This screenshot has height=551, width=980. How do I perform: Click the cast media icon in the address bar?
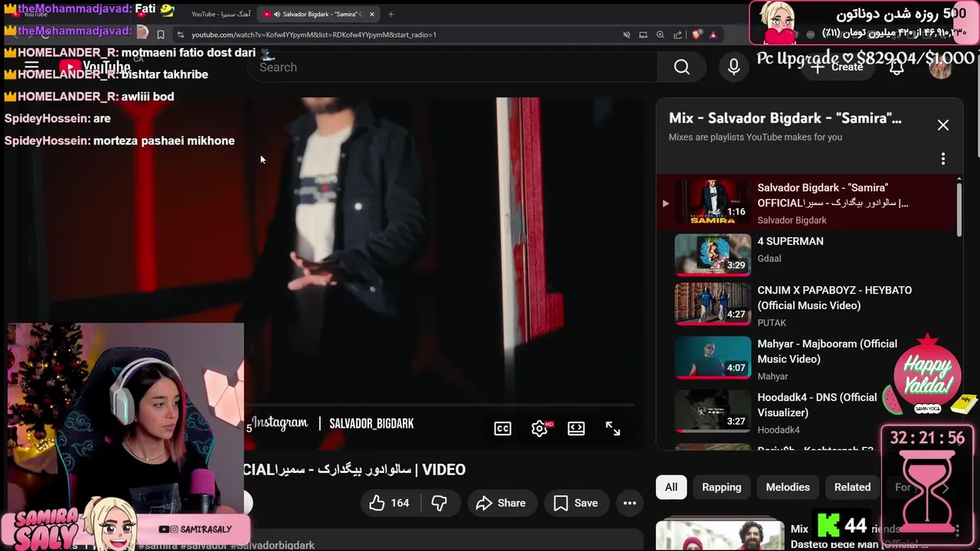coord(643,34)
